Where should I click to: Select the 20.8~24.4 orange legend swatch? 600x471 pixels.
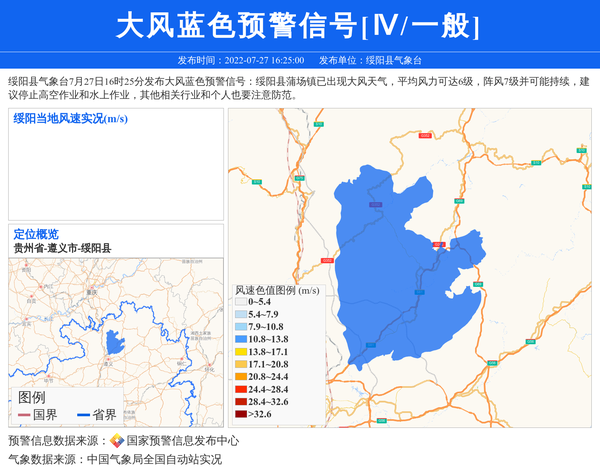pos(240,377)
